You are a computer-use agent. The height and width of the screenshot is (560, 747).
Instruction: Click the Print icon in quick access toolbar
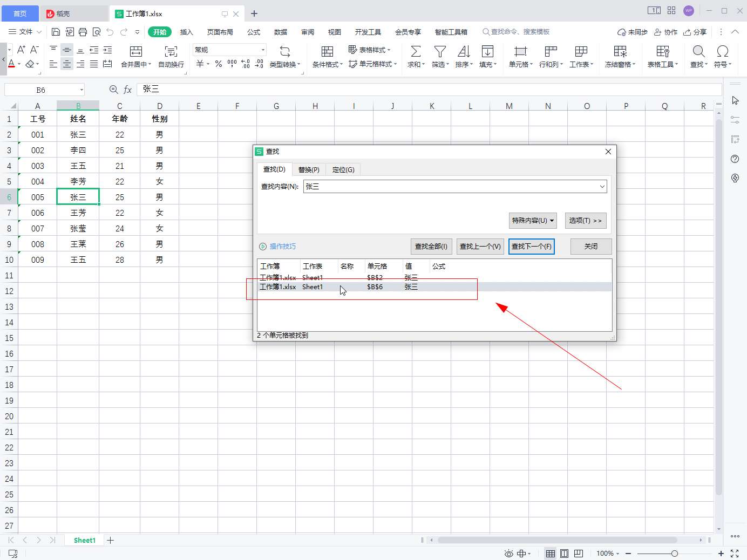83,32
